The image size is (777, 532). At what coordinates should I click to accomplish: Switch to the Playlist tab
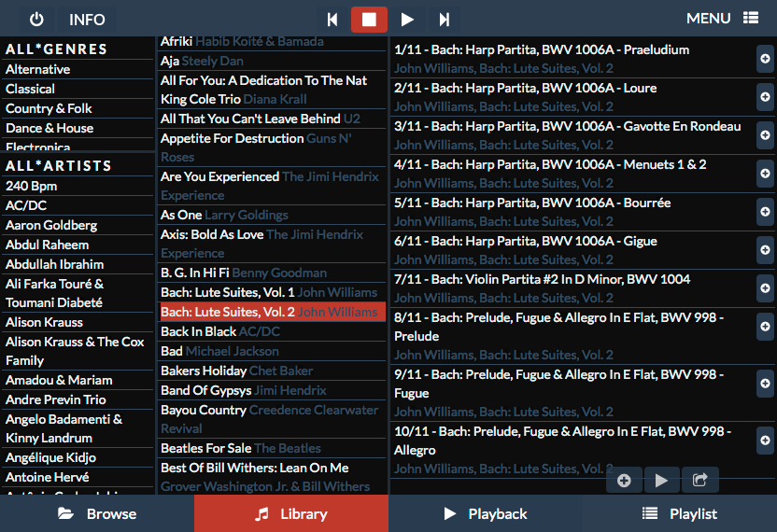(680, 513)
